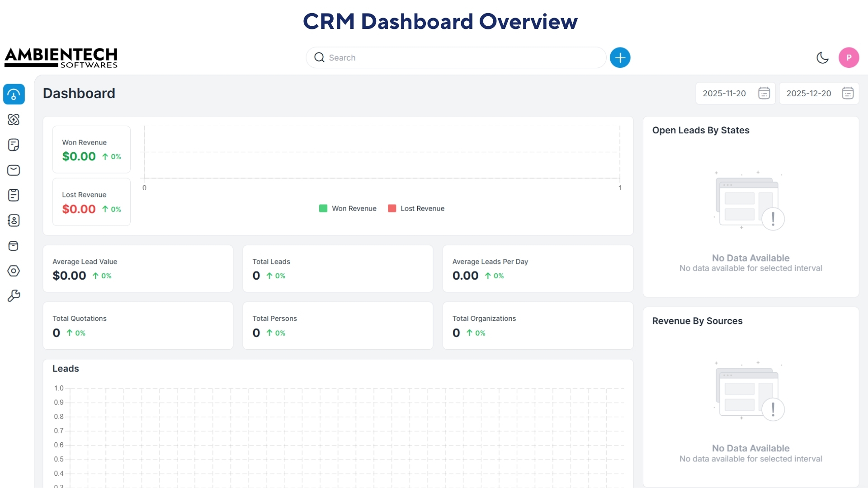Viewport: 868px width, 488px height.
Task: Open the Quotes notes icon in sidebar
Action: tap(14, 145)
